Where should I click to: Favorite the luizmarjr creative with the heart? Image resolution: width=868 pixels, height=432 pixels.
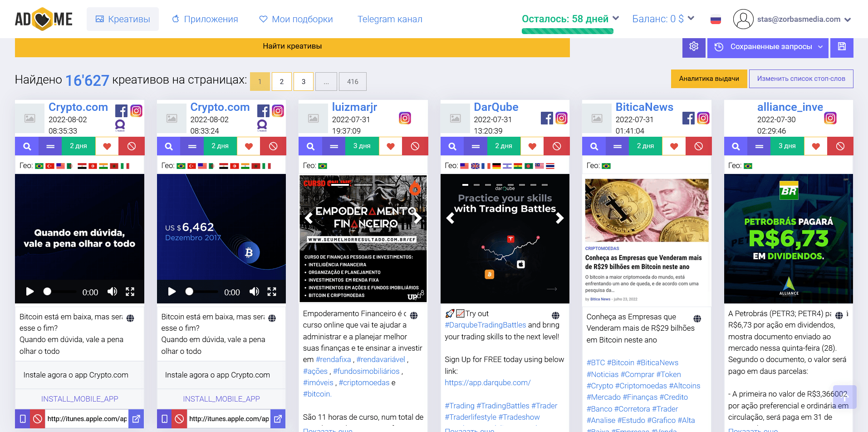coord(390,146)
